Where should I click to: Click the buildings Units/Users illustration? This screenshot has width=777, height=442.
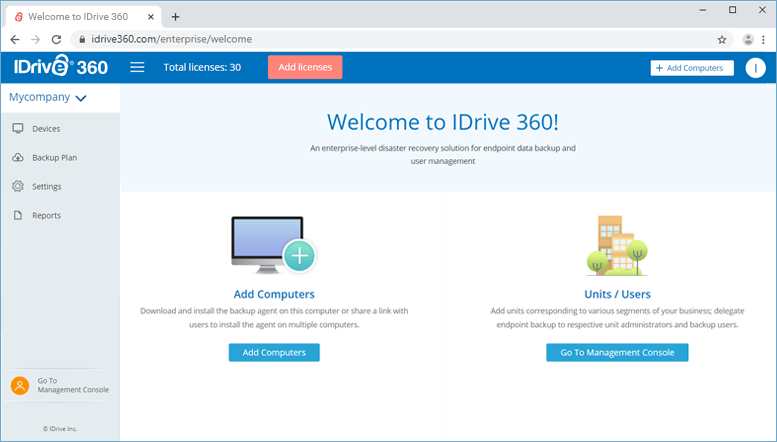(617, 245)
